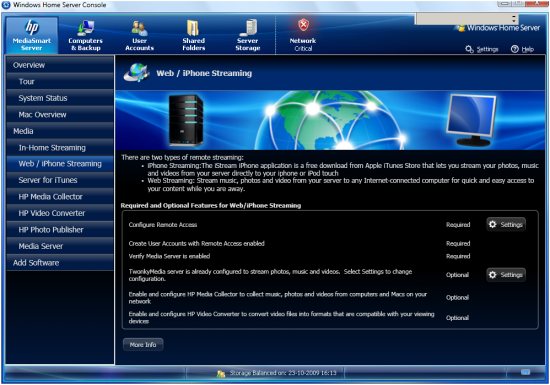Viewport: 550px width, 385px height.
Task: Click 'Create User Accounts with Remote Access enabled'
Action: [x=196, y=243]
